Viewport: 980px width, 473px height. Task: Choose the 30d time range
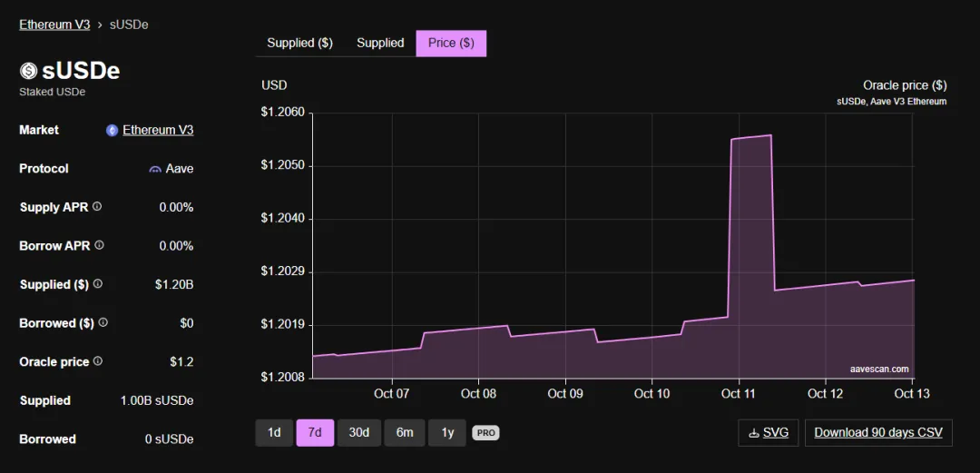pyautogui.click(x=359, y=432)
